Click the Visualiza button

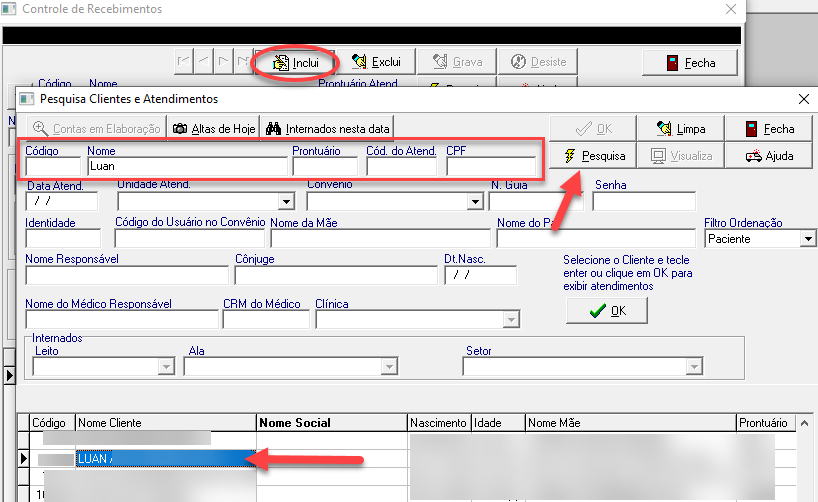[681, 156]
